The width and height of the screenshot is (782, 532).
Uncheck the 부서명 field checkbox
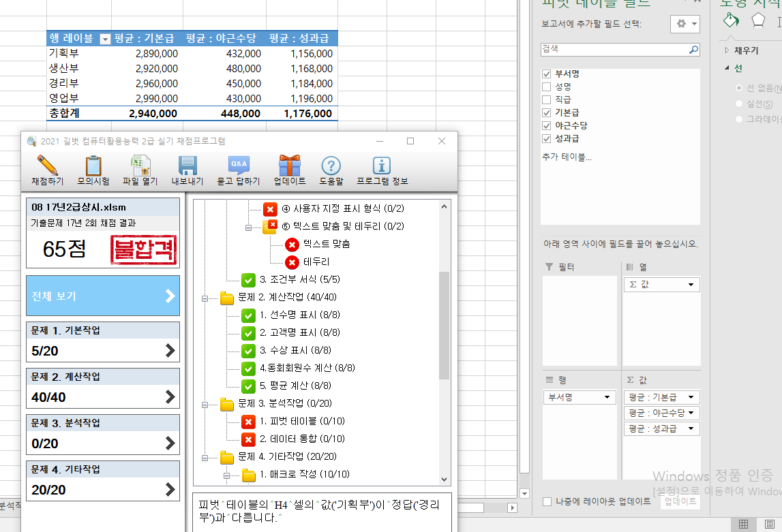(546, 74)
